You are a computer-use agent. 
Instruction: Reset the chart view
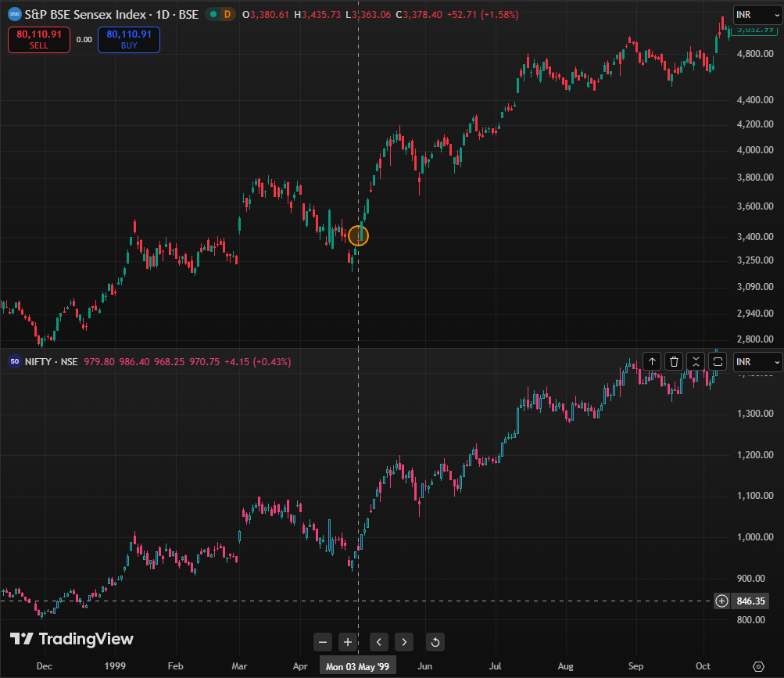click(435, 642)
